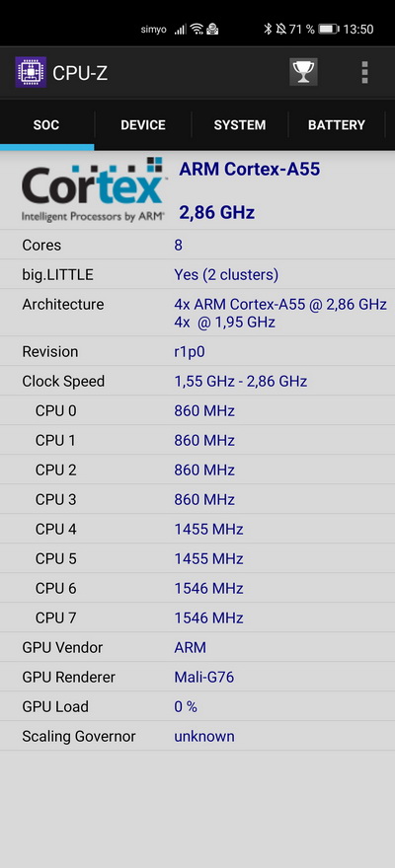Tap the GPU Renderer Mali-G76 row
Viewport: 395px width, 868px height.
click(x=197, y=677)
